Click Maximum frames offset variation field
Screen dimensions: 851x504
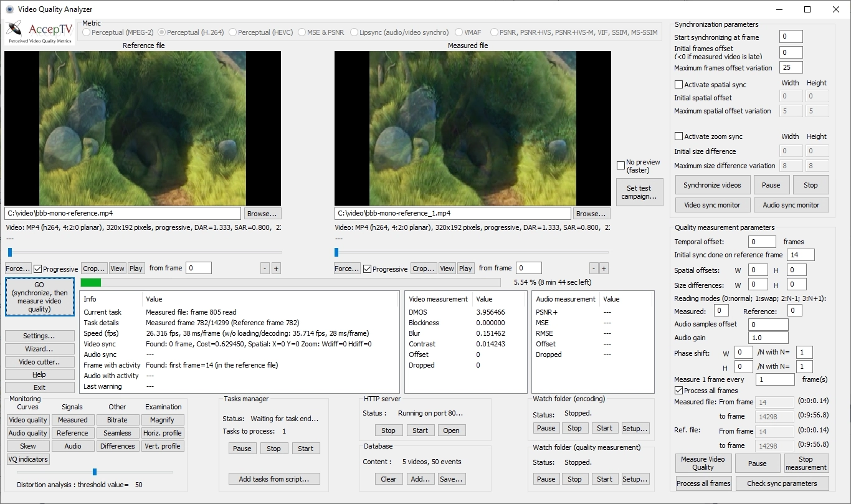pyautogui.click(x=791, y=67)
